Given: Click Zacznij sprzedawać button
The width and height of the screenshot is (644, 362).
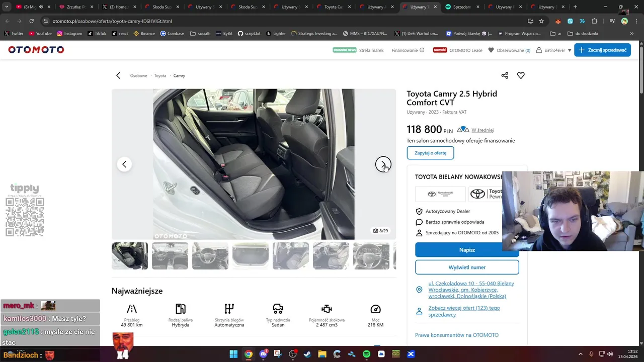Looking at the screenshot, I should [602, 50].
